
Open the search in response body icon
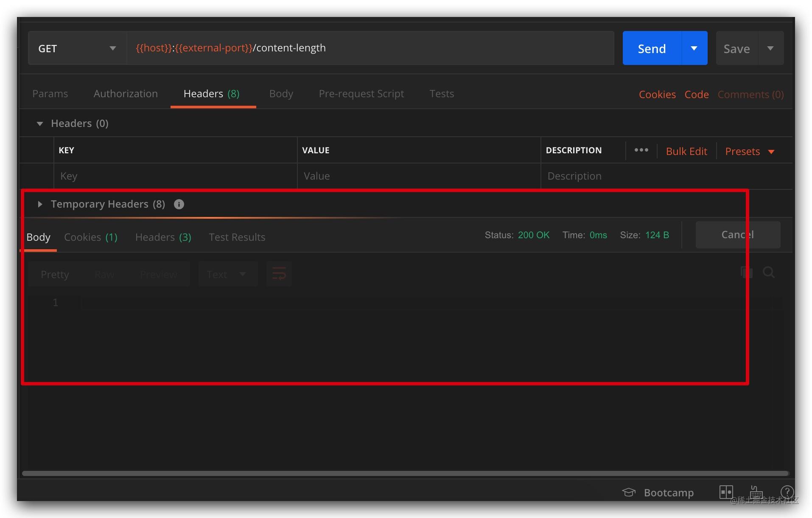click(769, 272)
